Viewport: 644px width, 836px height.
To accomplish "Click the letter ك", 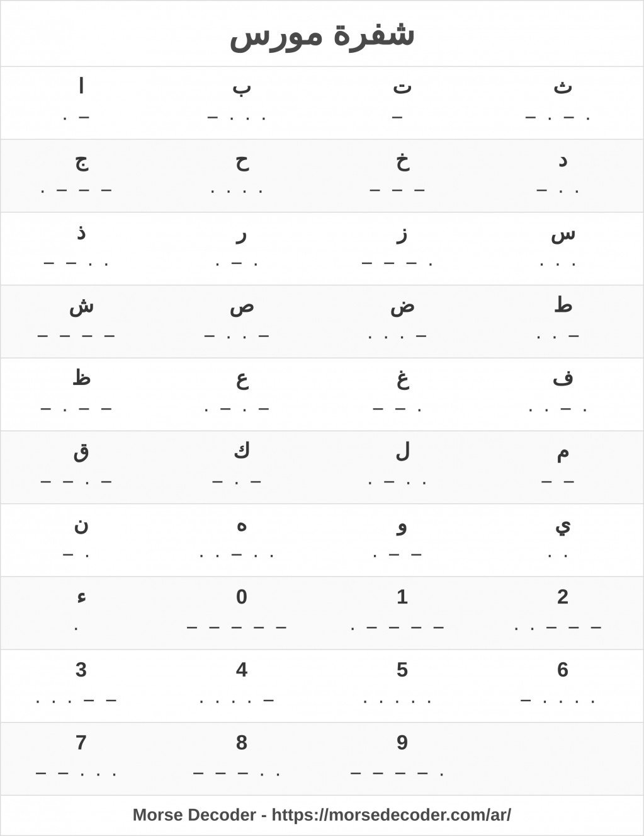I will pos(242,451).
